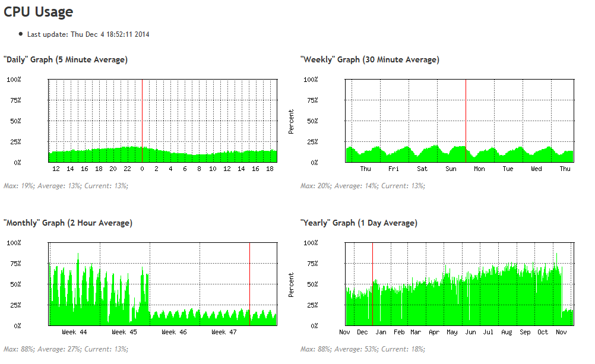Click the Wed label on Weekly graph
This screenshot has height=364, width=595.
tap(536, 169)
